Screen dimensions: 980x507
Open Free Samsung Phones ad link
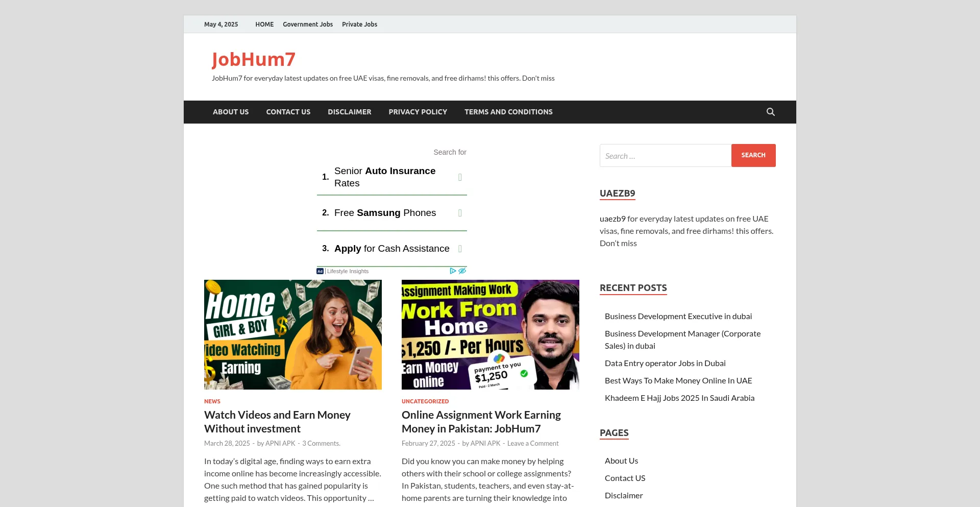click(x=385, y=213)
